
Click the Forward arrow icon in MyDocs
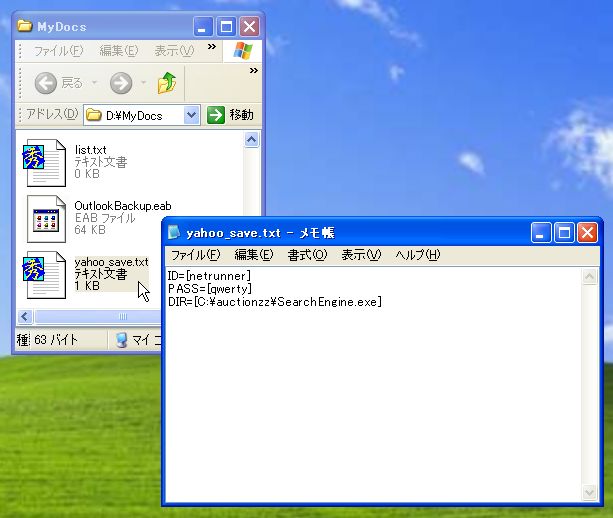[121, 83]
